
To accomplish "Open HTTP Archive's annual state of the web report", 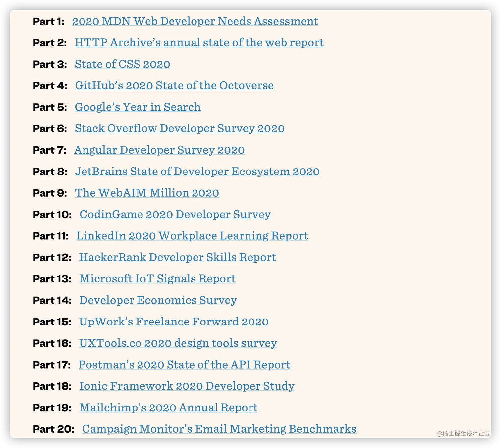I will point(199,43).
